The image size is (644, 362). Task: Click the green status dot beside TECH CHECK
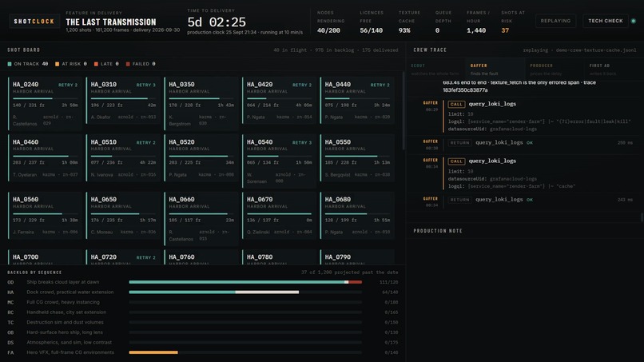pos(634,21)
